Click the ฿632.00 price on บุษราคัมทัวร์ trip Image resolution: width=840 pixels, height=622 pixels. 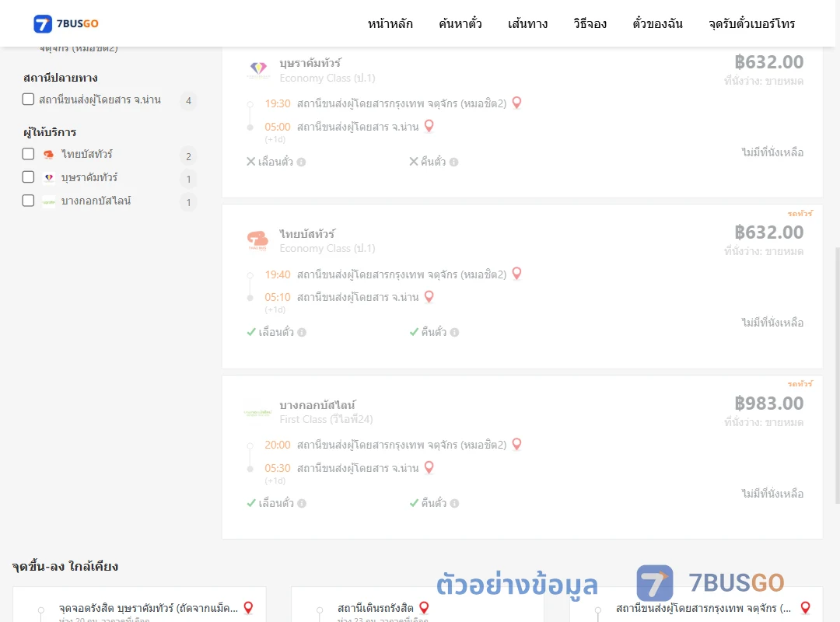[768, 62]
